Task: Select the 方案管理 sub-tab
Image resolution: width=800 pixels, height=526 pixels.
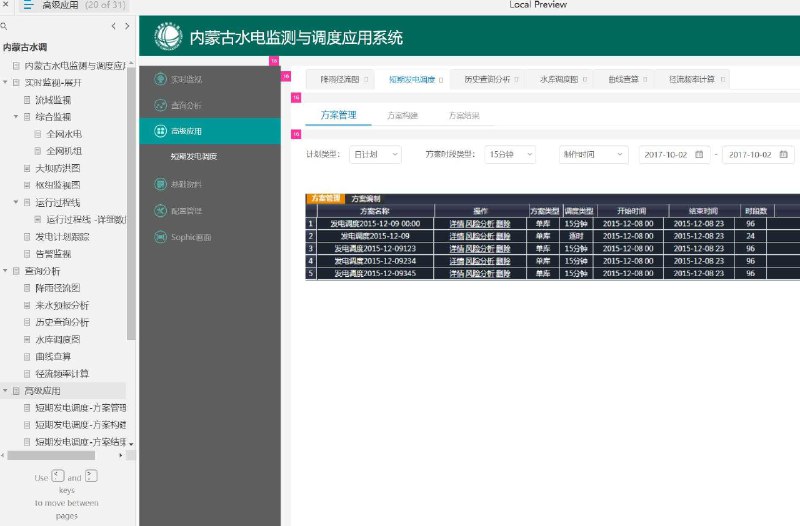Action: click(x=338, y=115)
